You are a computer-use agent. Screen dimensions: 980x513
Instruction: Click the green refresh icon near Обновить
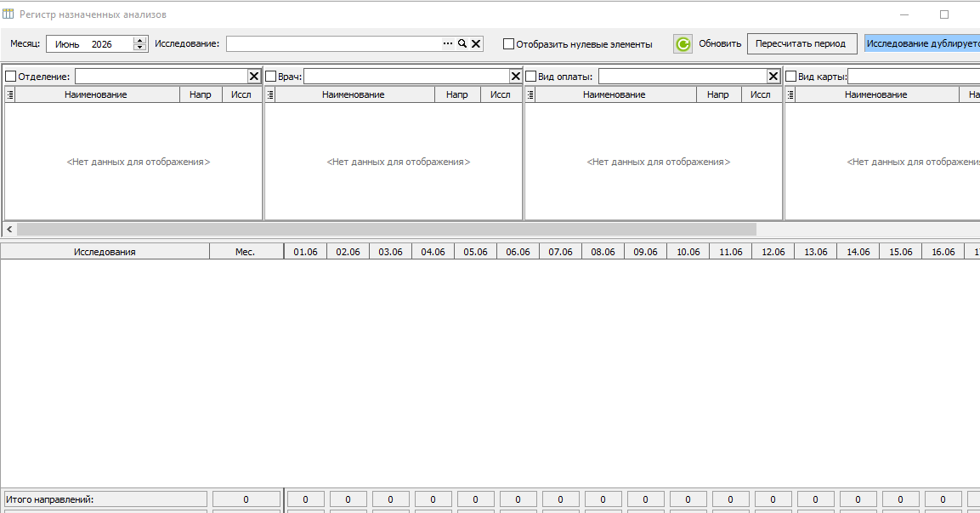(683, 43)
